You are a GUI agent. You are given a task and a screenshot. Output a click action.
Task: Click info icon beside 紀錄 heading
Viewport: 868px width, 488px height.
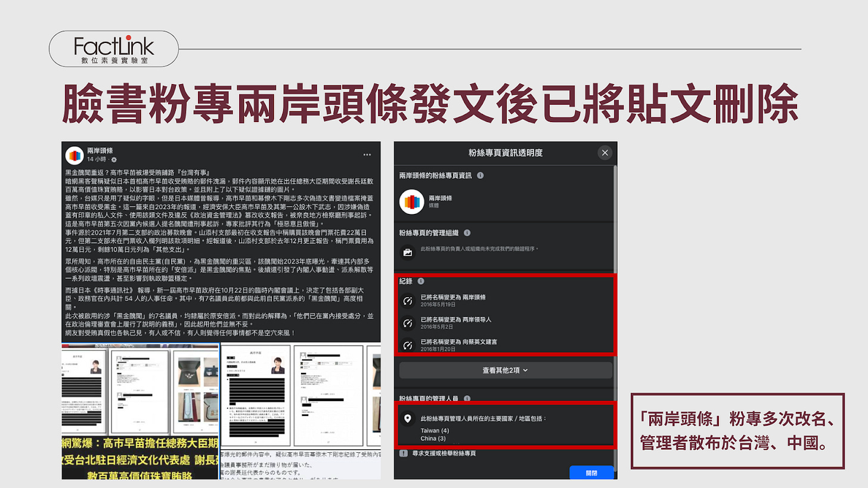click(421, 281)
